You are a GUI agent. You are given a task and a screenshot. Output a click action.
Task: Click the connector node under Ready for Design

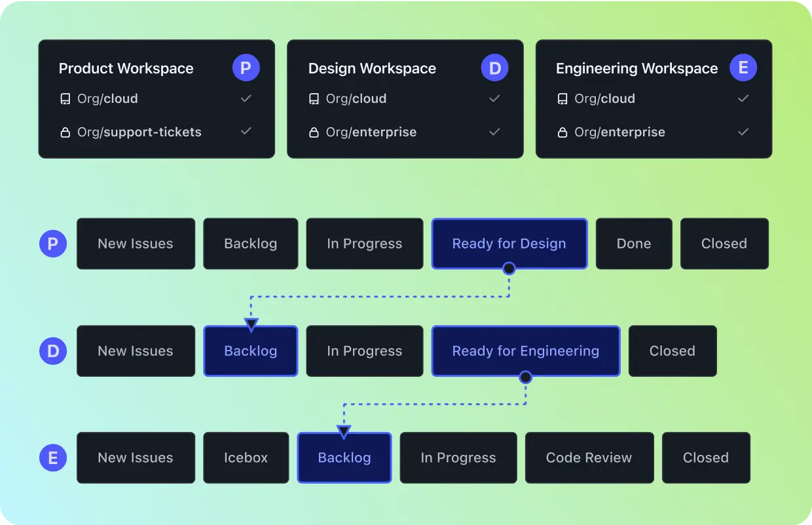coord(509,267)
